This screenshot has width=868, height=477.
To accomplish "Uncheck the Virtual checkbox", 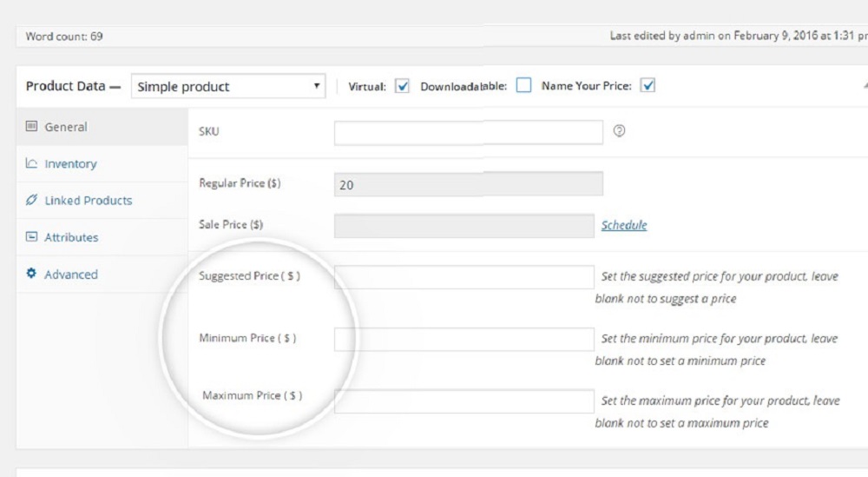I will point(403,86).
